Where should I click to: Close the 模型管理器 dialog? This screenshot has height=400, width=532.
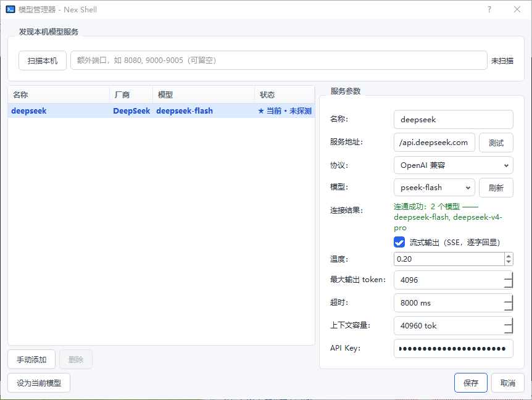click(517, 9)
